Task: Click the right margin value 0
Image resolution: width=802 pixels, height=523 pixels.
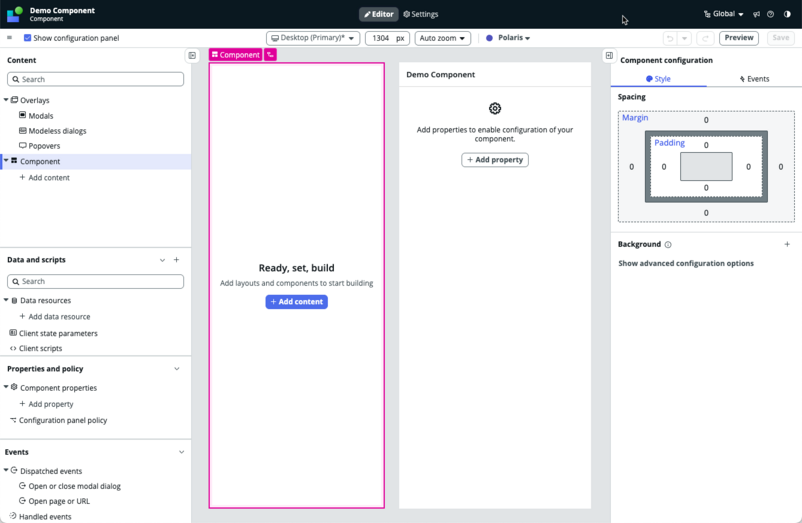Action: pos(781,167)
